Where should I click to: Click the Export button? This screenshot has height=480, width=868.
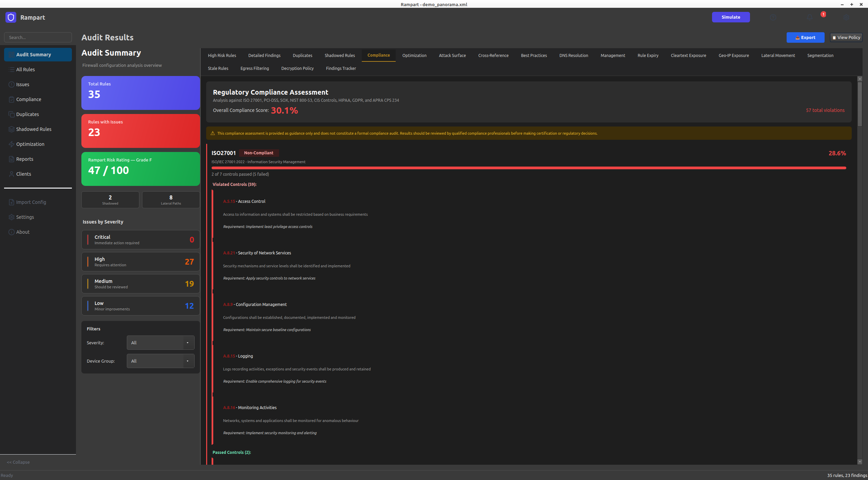(805, 37)
